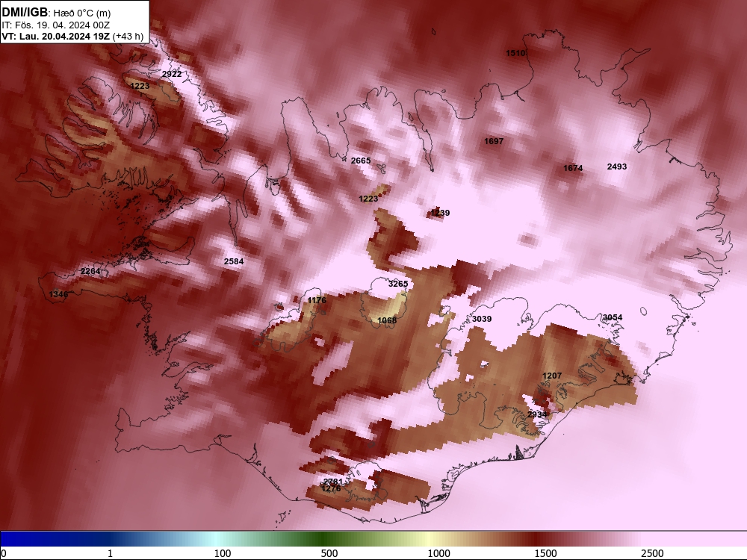Screen dimensions: 747x560
Task: Click the 1276 height value
Action: [331, 489]
